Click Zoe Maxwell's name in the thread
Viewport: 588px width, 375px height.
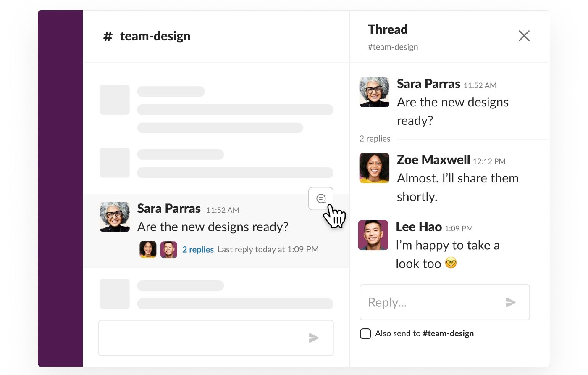[x=433, y=160]
